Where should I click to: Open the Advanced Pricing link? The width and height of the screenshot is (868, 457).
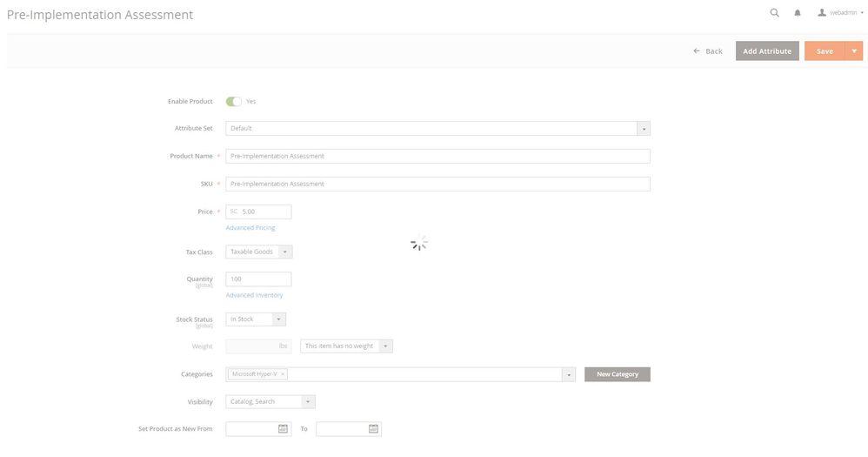[x=250, y=228]
